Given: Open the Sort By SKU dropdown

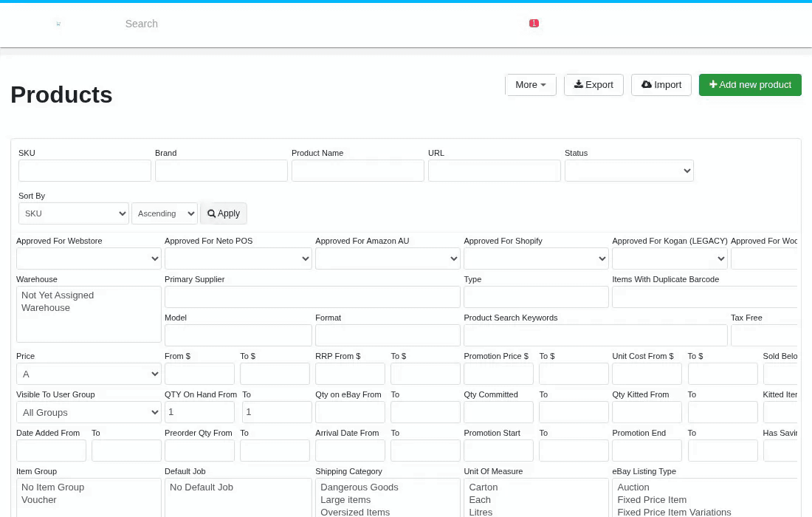Looking at the screenshot, I should click(x=74, y=213).
